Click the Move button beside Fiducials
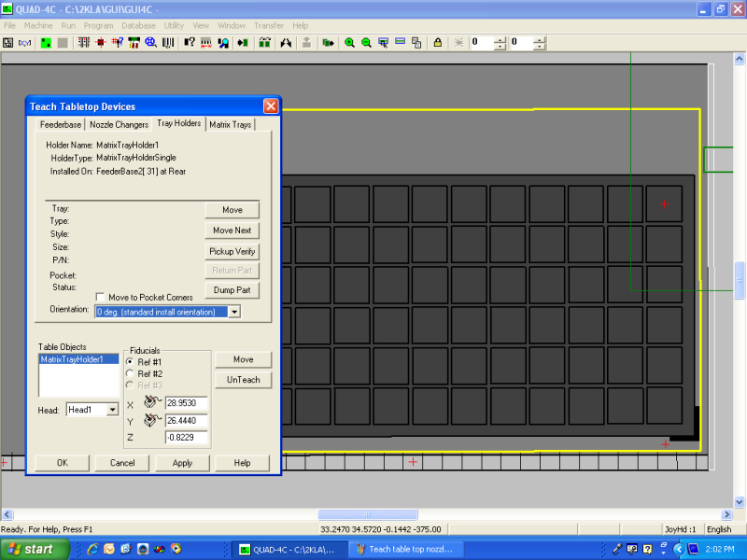The height and width of the screenshot is (560, 747). pos(243,359)
